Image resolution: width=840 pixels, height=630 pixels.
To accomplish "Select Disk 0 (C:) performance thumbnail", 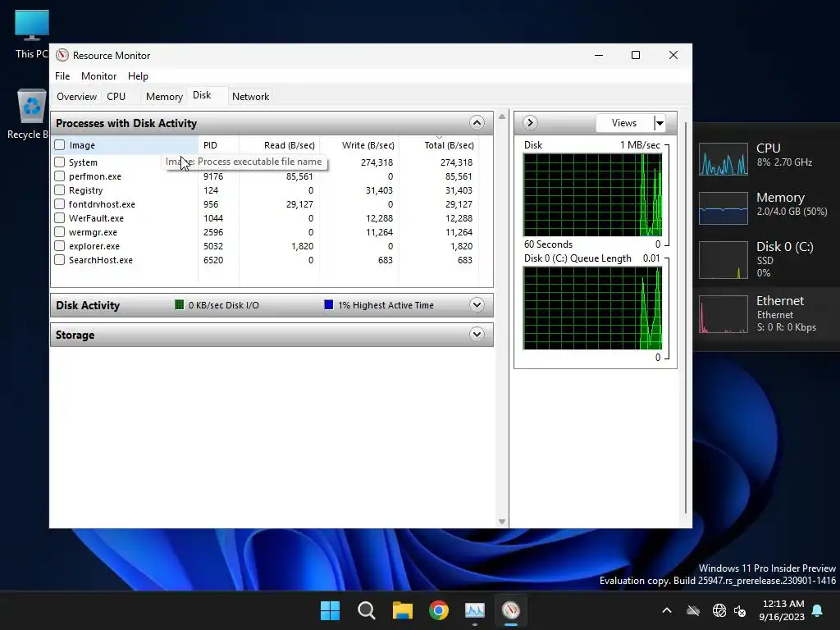I will pos(724,260).
